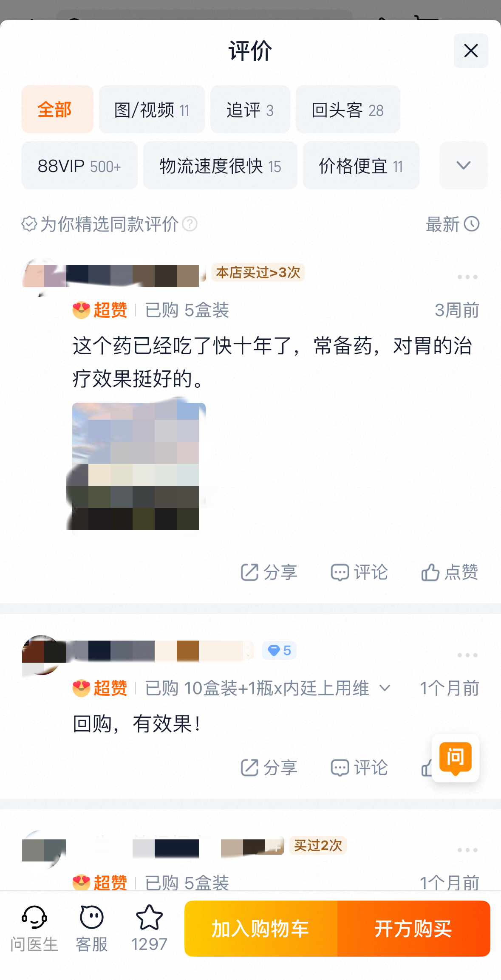The width and height of the screenshot is (501, 980).
Task: Expand more review tag filters chevron
Action: (x=463, y=165)
